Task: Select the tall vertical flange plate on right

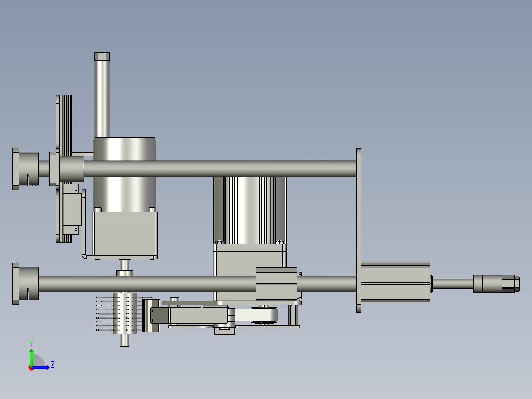Action: pos(359,230)
